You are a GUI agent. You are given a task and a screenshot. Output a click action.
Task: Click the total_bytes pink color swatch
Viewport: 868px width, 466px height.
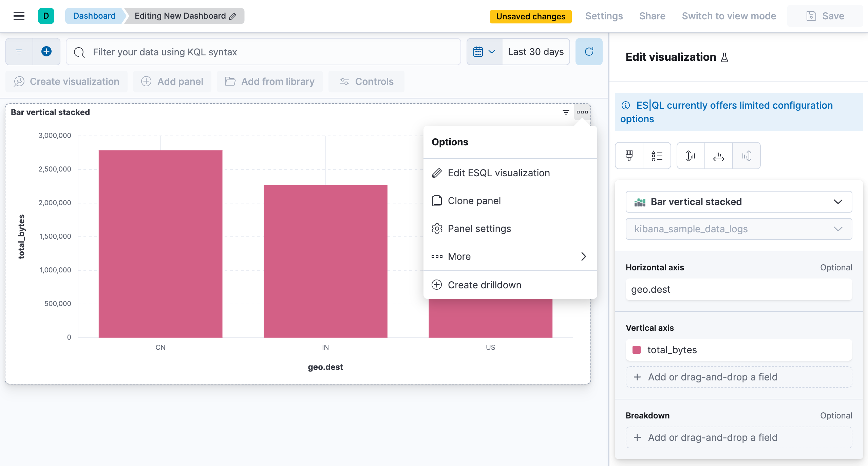[x=637, y=349]
